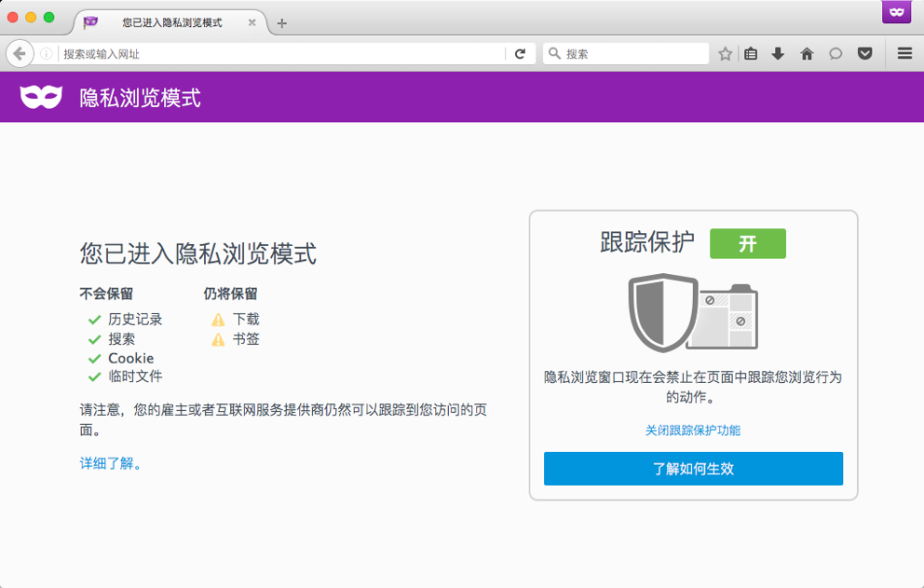Viewport: 924px width, 588px height.
Task: Show bookmarks list icon
Action: [x=751, y=54]
